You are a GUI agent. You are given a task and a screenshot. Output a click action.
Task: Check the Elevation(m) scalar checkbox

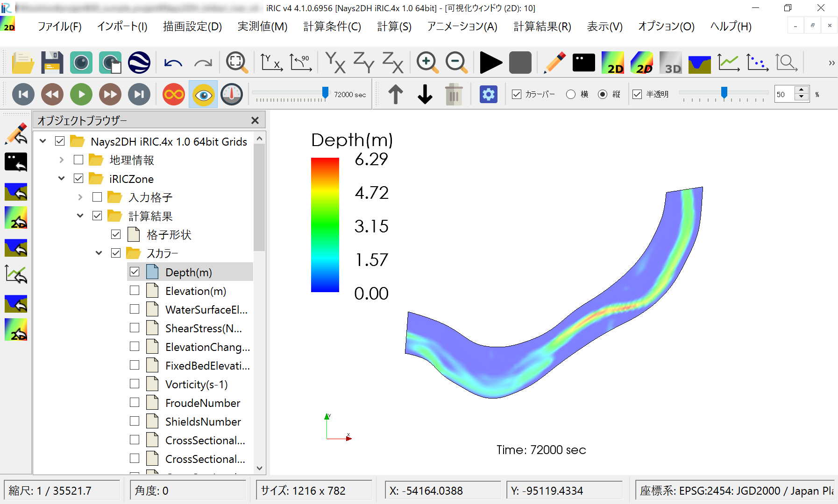click(x=135, y=290)
